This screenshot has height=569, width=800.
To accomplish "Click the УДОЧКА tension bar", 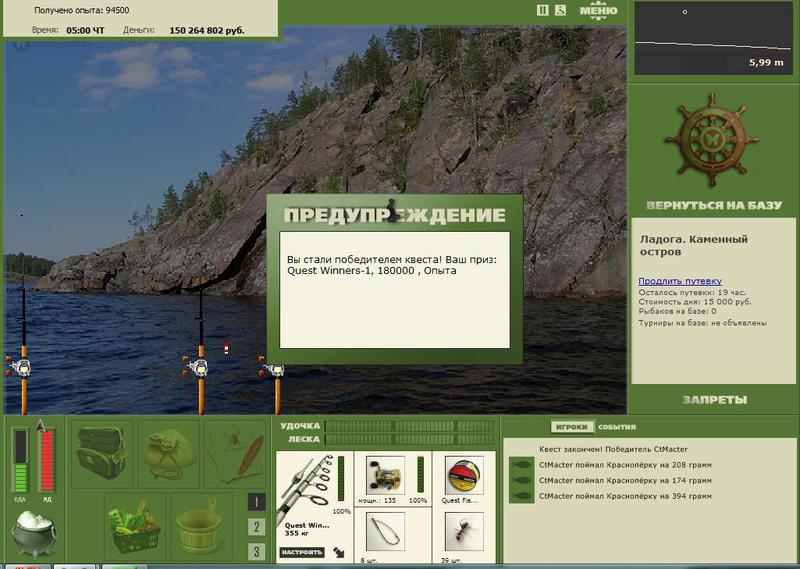I will 410,426.
